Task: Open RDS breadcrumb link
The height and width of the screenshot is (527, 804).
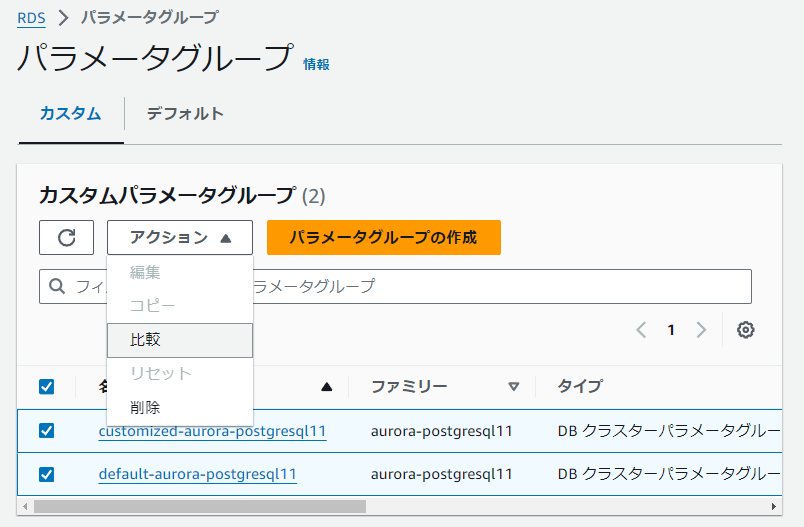Action: 31,18
